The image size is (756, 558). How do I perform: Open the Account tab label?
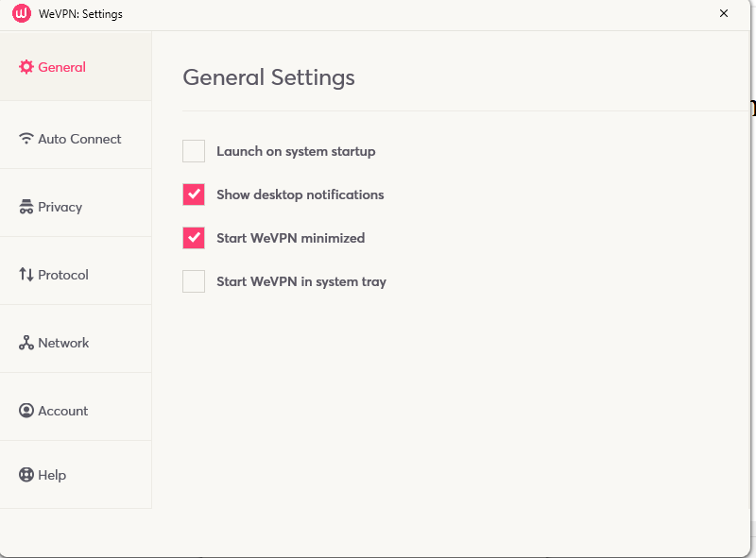(x=63, y=411)
